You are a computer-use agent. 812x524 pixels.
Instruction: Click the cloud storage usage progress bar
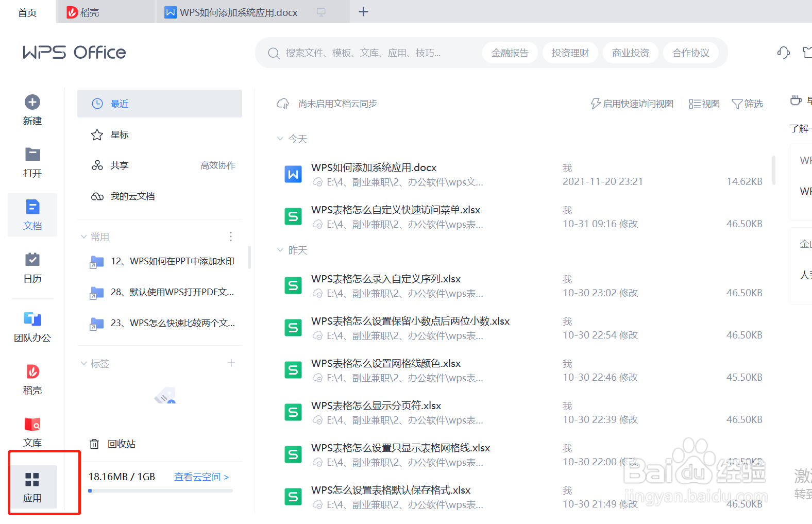[x=160, y=491]
